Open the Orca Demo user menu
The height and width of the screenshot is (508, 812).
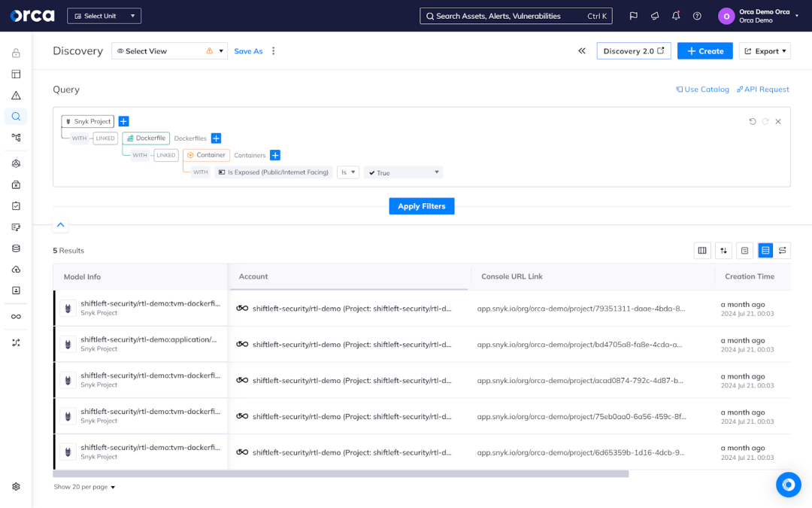759,16
